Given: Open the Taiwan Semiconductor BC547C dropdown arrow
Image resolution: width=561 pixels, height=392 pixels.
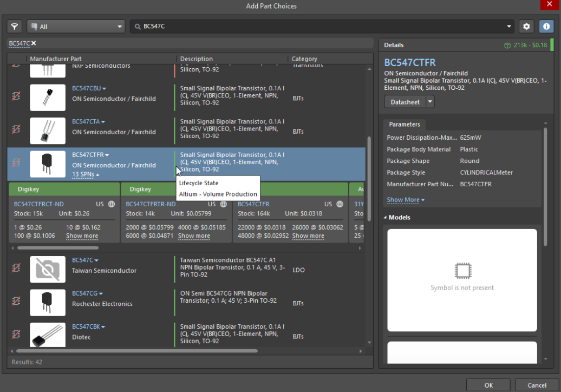Looking at the screenshot, I should pyautogui.click(x=96, y=260).
